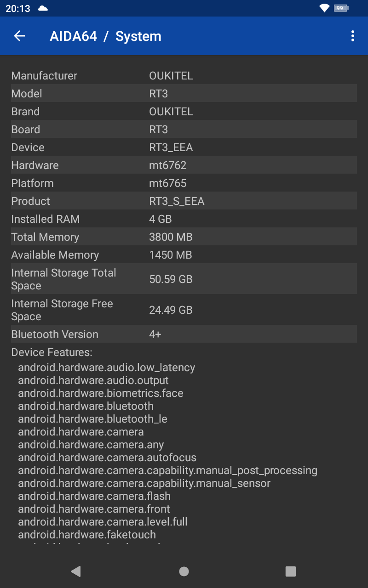Tap the Android home circle button
The image size is (368, 588).
pos(184,571)
